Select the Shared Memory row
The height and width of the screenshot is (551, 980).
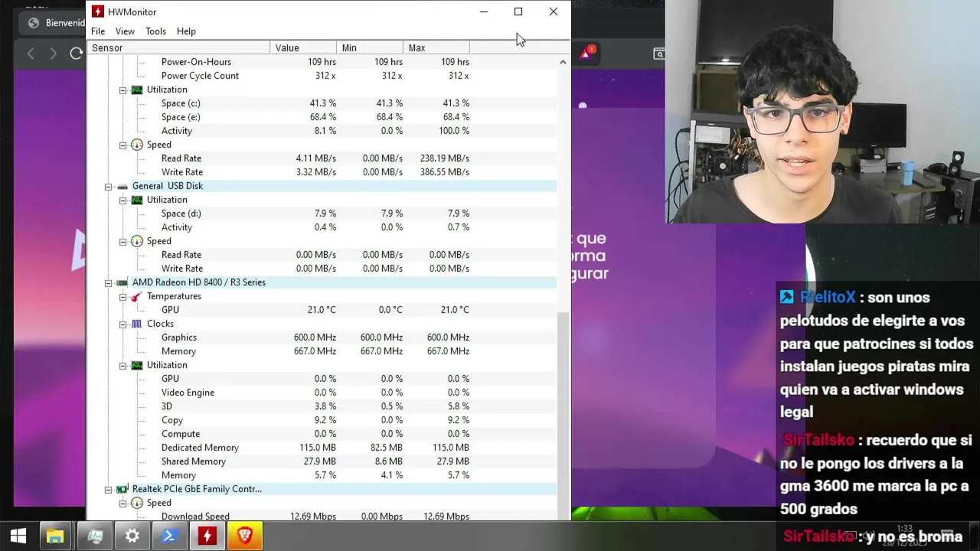click(322, 461)
